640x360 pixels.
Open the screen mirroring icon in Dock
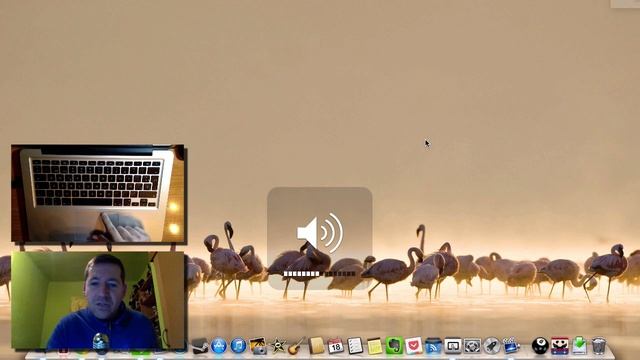(x=453, y=346)
